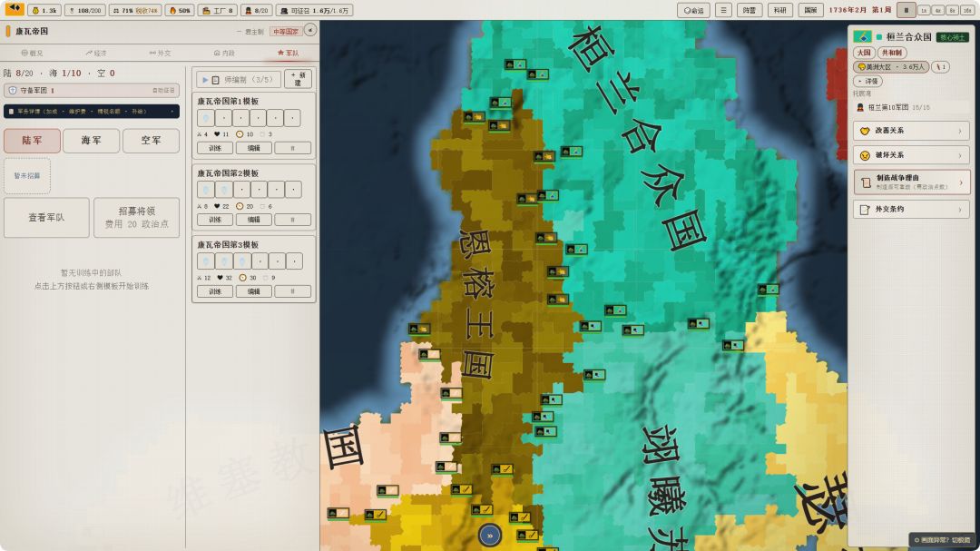Set game speed to 8x
Viewport: 980px width, 551px height.
coord(951,11)
